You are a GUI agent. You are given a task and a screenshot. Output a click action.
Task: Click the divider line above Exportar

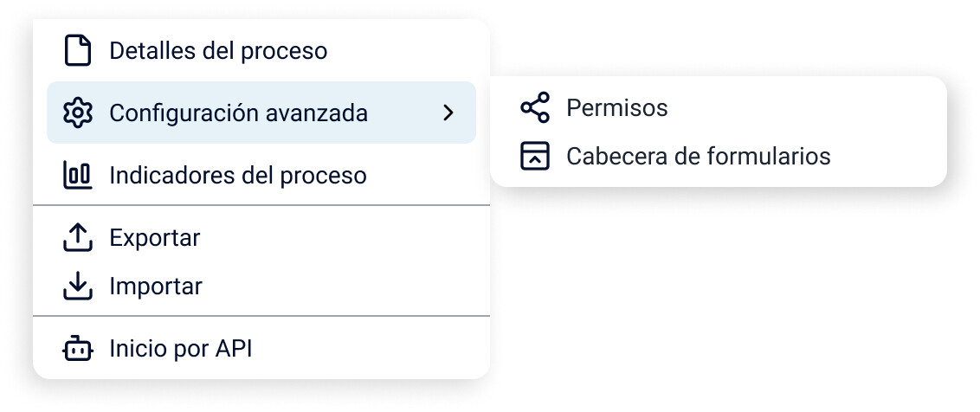tap(261, 205)
